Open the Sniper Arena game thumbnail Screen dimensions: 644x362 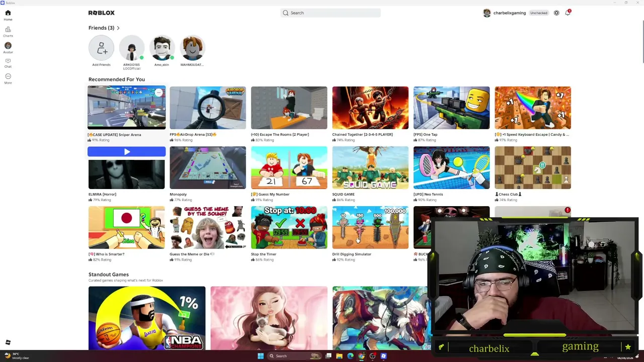pyautogui.click(x=126, y=108)
